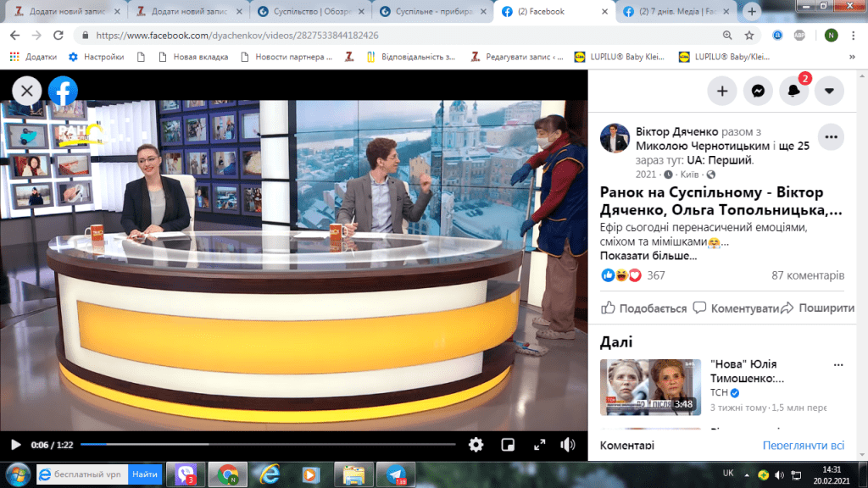Open the notifications bell icon

[x=793, y=91]
